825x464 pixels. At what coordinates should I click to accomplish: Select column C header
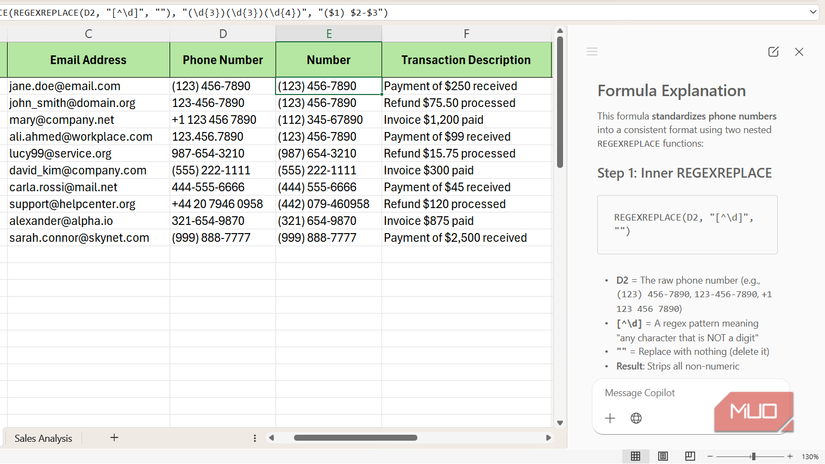point(88,34)
